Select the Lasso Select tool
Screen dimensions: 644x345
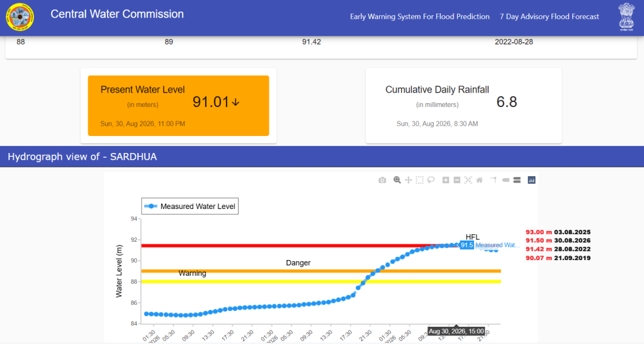[431, 180]
